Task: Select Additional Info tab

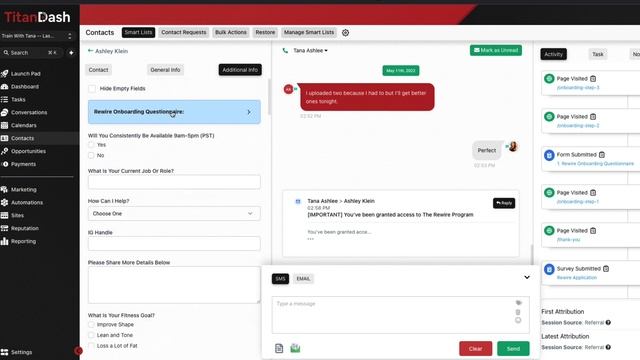Action: (x=240, y=70)
